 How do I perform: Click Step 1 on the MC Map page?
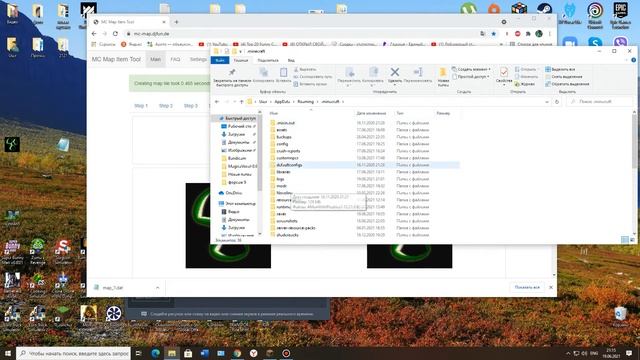[141, 106]
